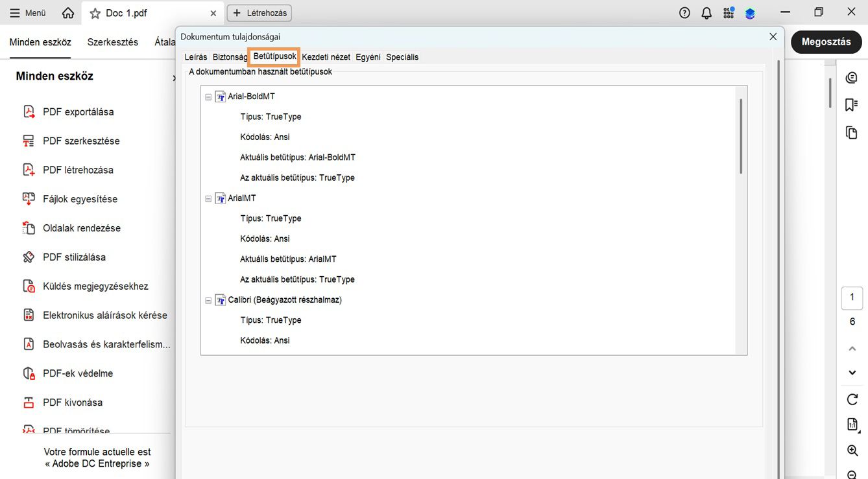Switch to Minden eszköz tab
The height and width of the screenshot is (479, 868).
point(40,42)
